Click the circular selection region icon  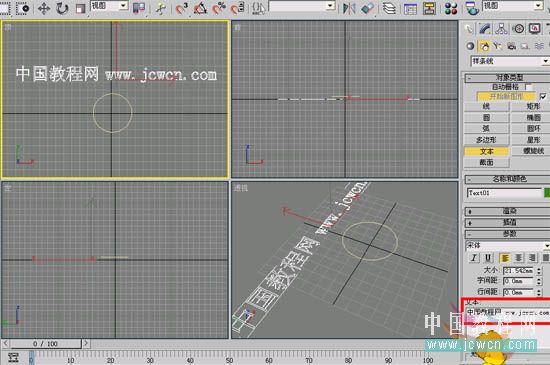click(23, 8)
